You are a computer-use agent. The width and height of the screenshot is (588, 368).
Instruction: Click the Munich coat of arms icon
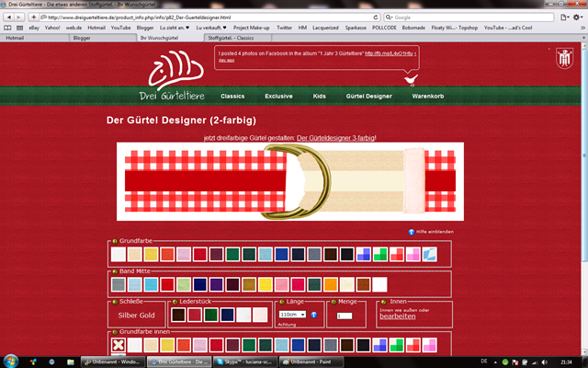(x=564, y=59)
